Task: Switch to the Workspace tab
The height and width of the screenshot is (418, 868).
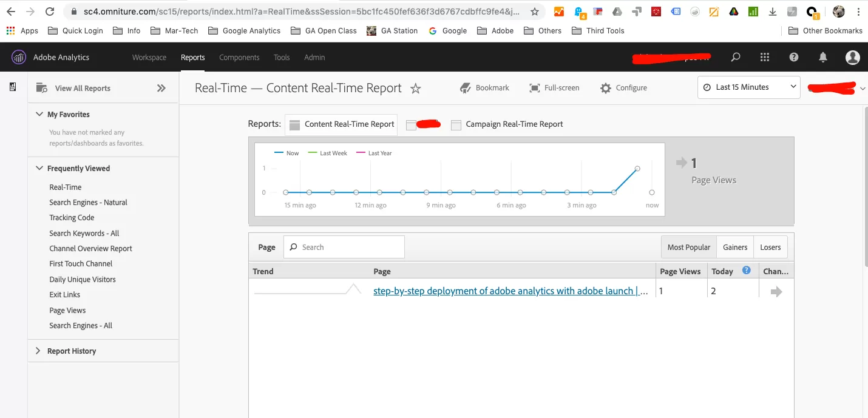Action: coord(149,57)
